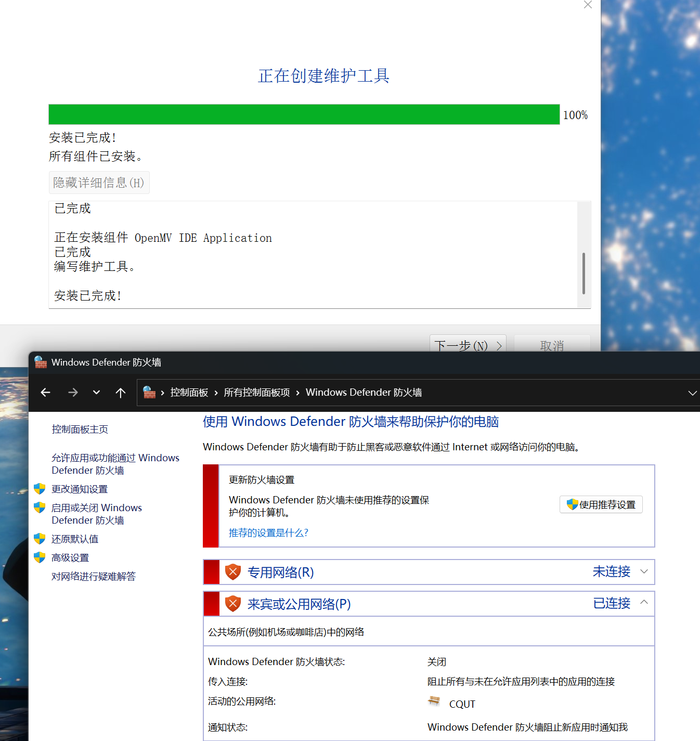The width and height of the screenshot is (700, 741).
Task: Go up one level with the up arrow
Action: click(121, 393)
